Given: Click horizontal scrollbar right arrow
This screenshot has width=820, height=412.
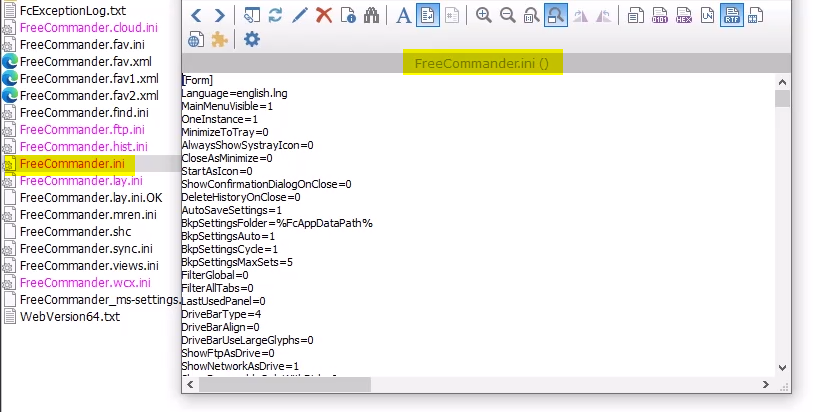Looking at the screenshot, I should pyautogui.click(x=766, y=384).
